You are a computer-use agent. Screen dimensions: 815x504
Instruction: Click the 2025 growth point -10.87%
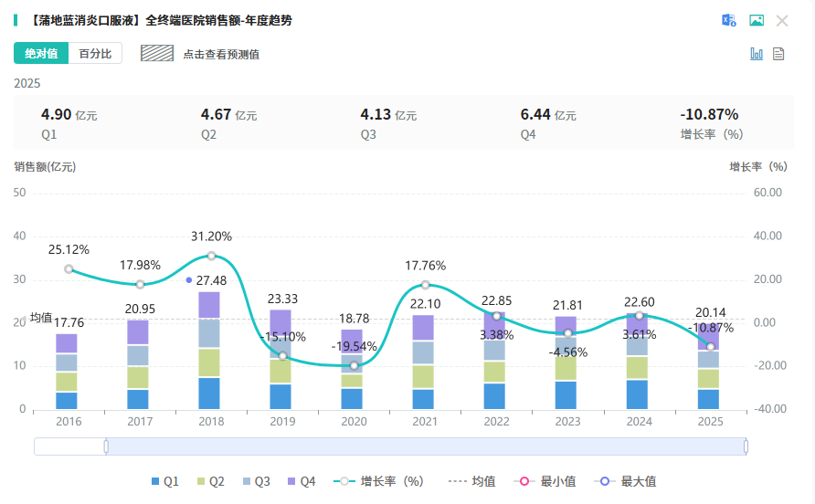tap(711, 347)
